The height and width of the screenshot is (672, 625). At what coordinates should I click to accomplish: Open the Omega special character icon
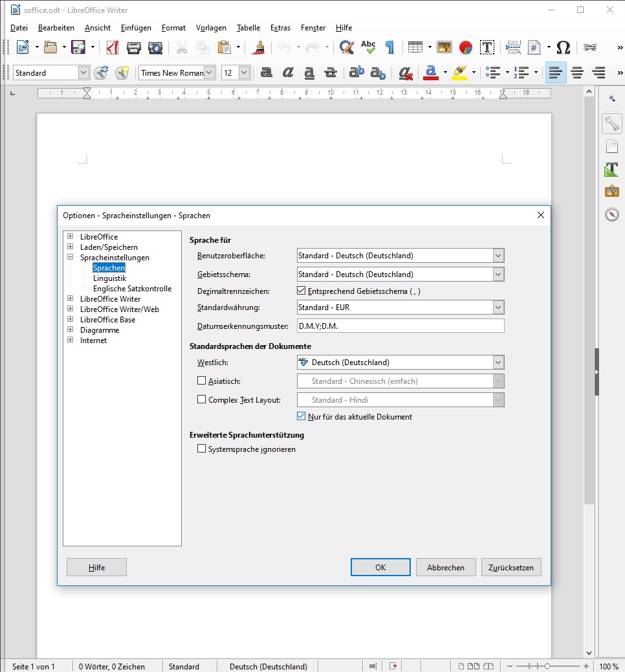coord(564,47)
